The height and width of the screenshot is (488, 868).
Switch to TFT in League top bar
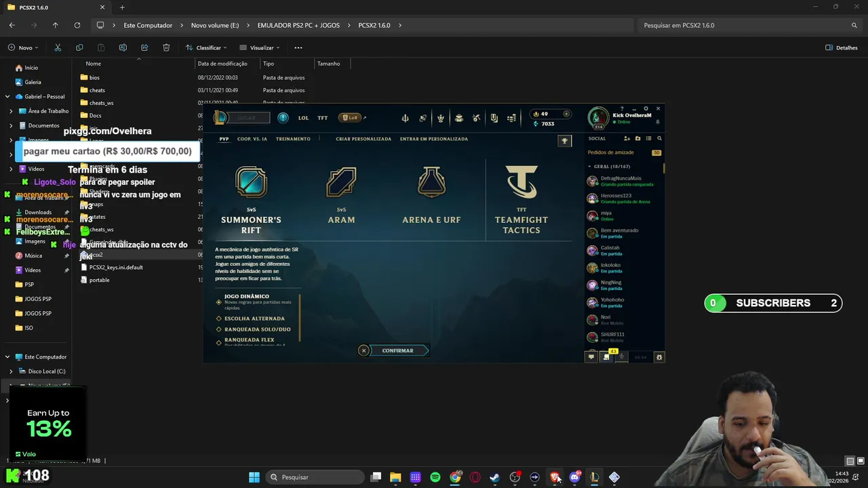click(x=323, y=118)
